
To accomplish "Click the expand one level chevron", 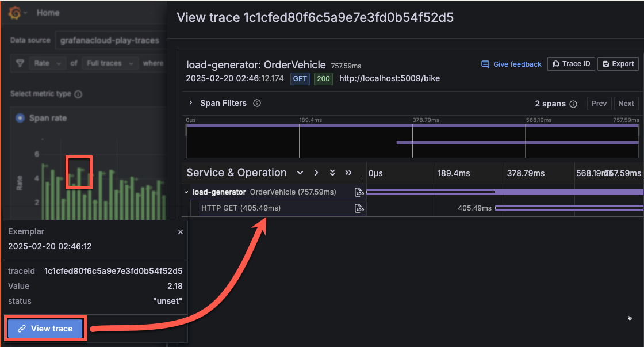I will point(316,173).
